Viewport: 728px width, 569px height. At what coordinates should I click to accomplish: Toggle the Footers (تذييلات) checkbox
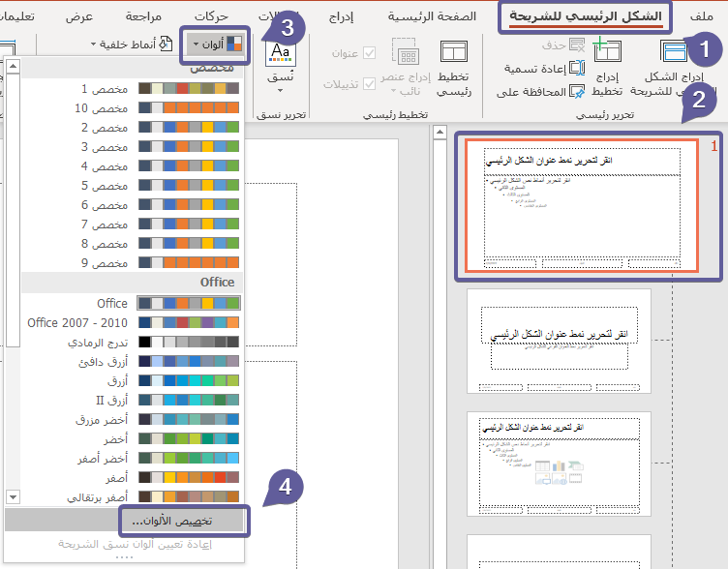370,84
